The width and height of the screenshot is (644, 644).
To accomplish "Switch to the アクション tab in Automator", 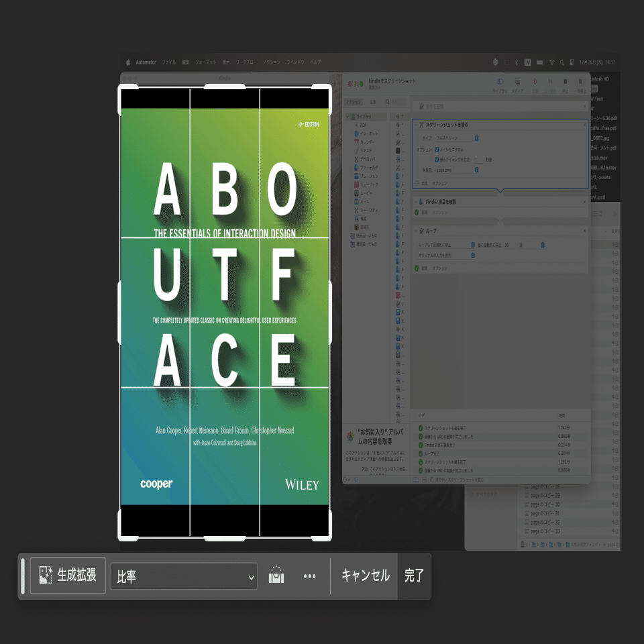I will [x=354, y=102].
